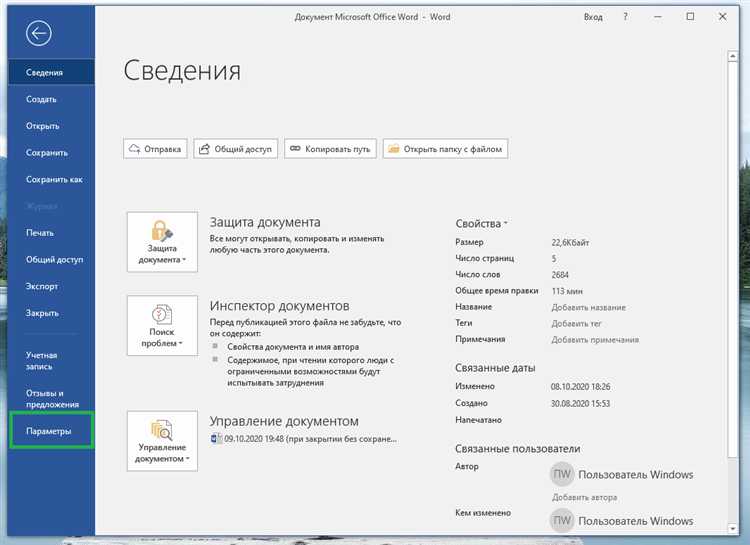750x545 pixels.
Task: Click the Общий доступ toolbar button
Action: coord(236,149)
